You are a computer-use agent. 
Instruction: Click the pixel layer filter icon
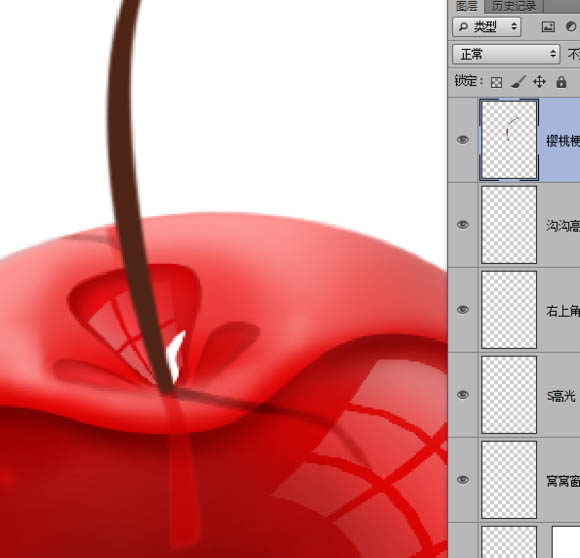[548, 27]
